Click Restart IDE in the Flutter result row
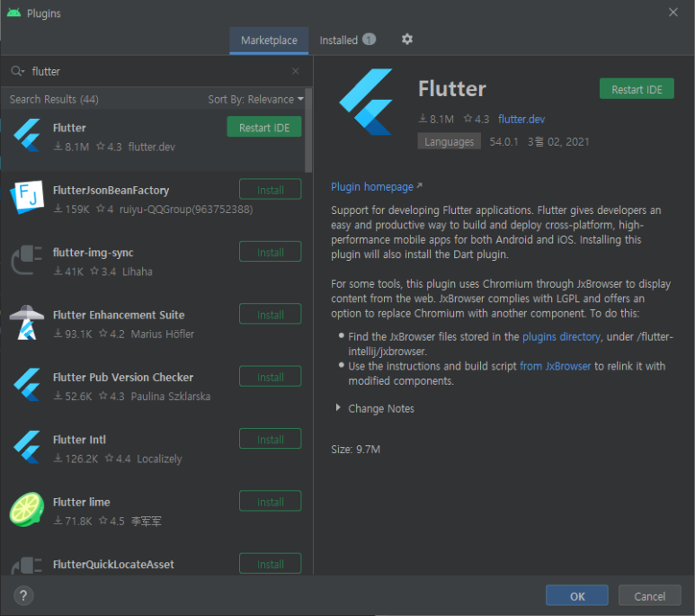The image size is (695, 616). (x=264, y=128)
